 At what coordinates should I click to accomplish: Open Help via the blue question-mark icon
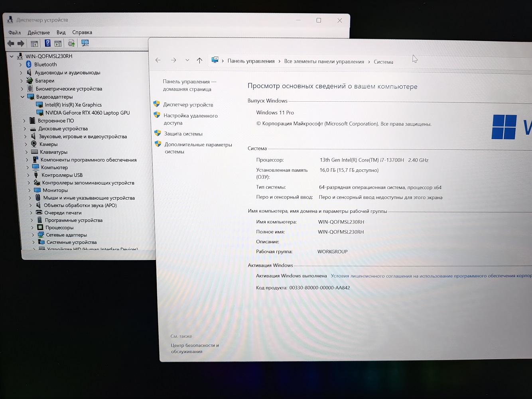click(x=47, y=43)
